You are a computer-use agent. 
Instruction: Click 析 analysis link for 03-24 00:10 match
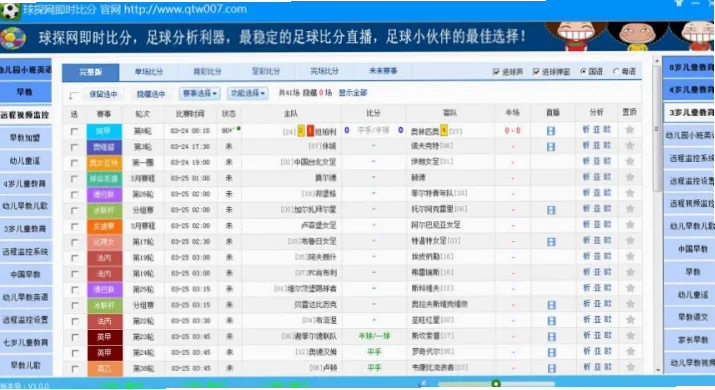click(x=586, y=130)
